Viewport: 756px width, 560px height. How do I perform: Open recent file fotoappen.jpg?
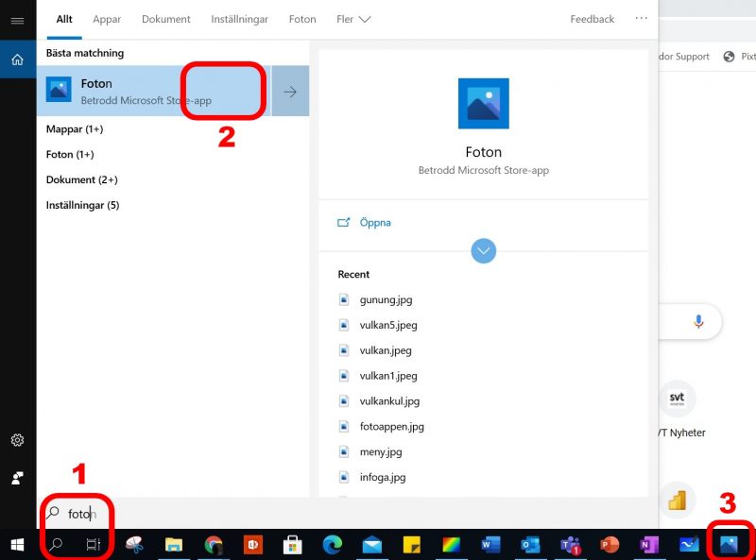391,427
